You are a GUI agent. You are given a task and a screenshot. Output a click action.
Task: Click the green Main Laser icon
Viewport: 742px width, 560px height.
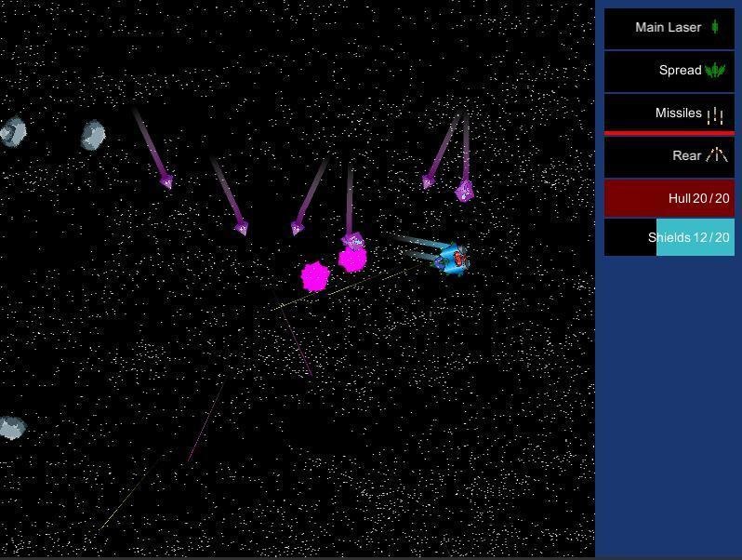(715, 27)
